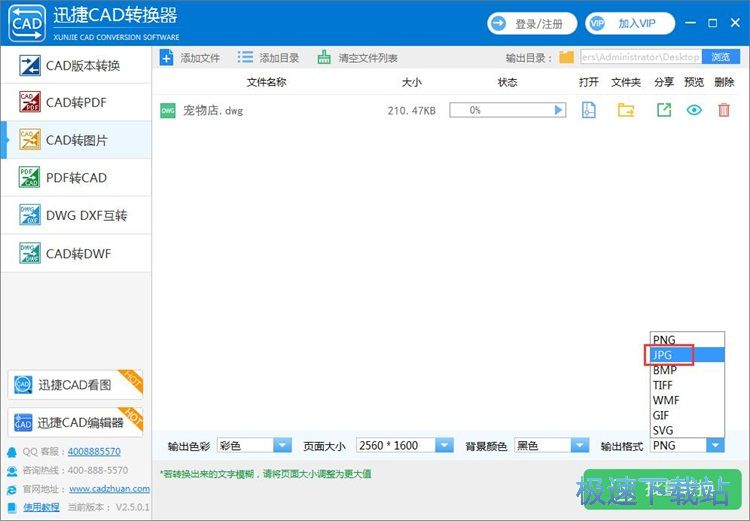Open the 迅捷CAD看图 promo button

click(75, 385)
